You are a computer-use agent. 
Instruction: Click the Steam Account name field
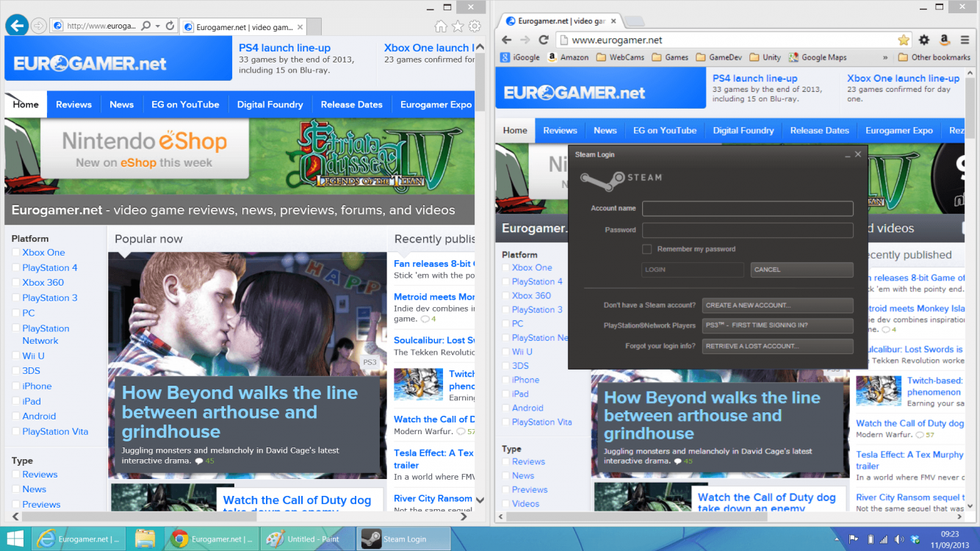[747, 209]
